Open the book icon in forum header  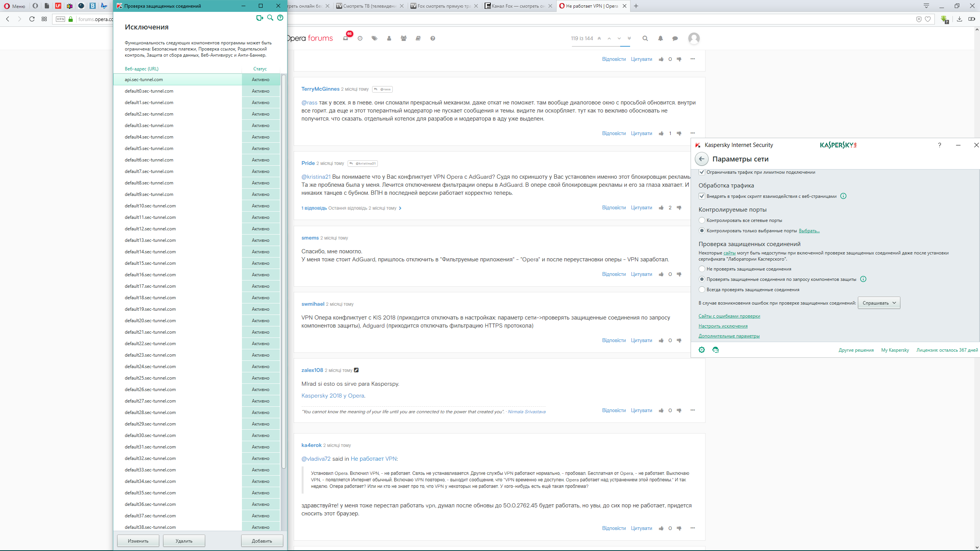(x=418, y=38)
